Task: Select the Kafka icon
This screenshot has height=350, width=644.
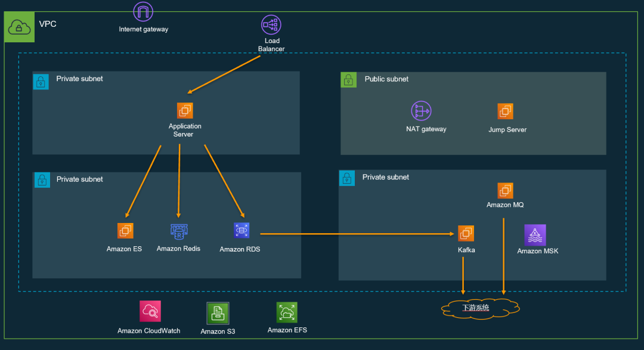Action: coord(466,233)
